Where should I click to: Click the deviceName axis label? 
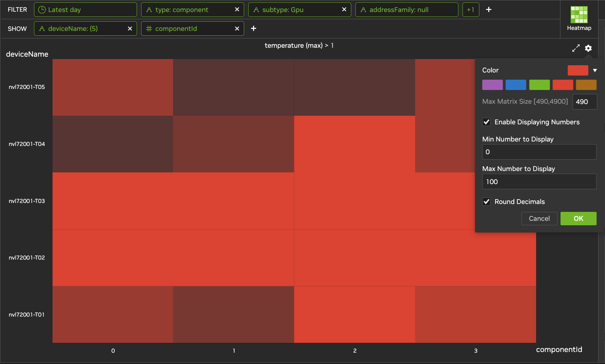(x=27, y=54)
